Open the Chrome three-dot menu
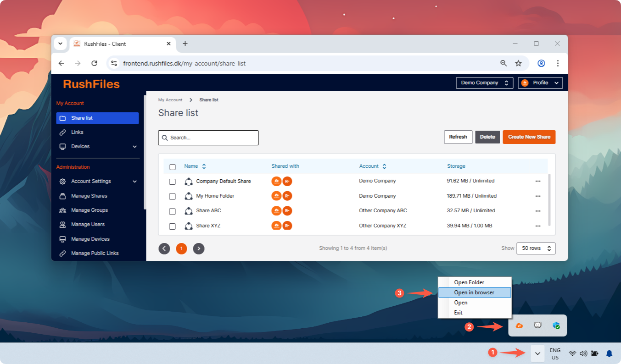The image size is (621, 364). pos(558,63)
